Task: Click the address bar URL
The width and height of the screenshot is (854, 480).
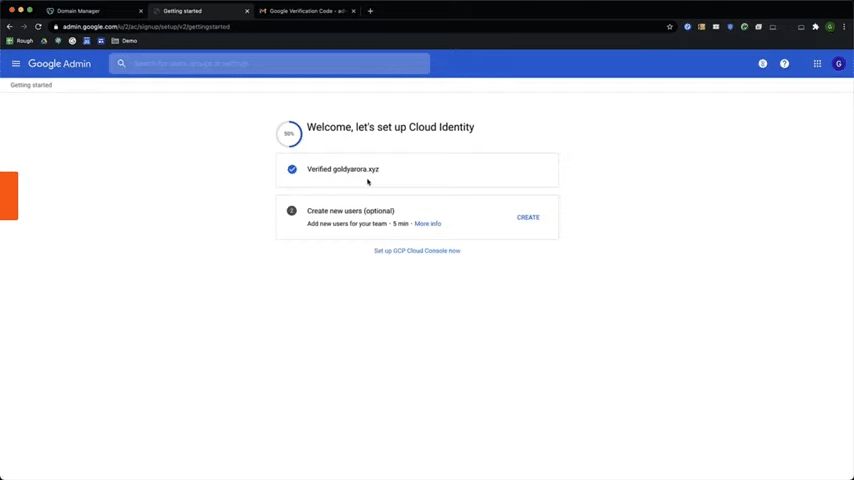Action: point(146,27)
